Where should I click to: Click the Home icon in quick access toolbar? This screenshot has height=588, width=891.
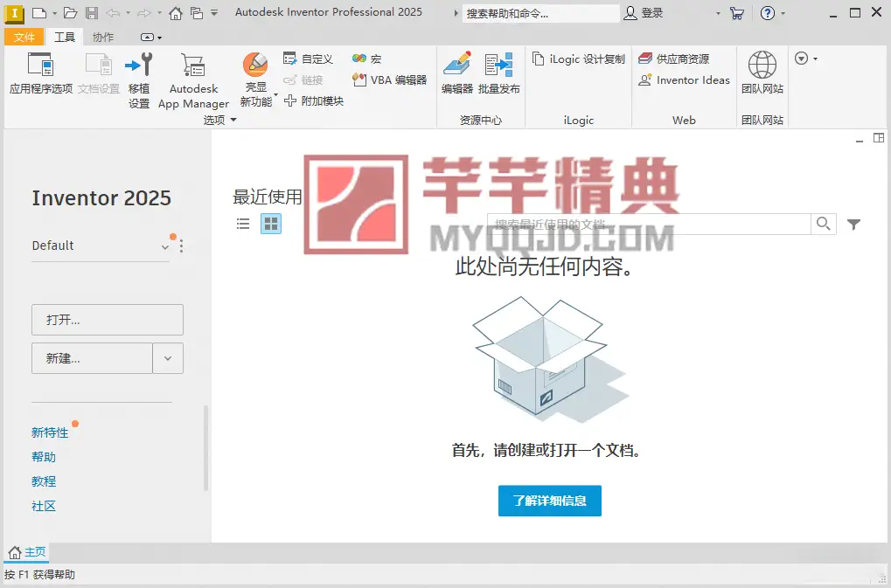(x=176, y=13)
